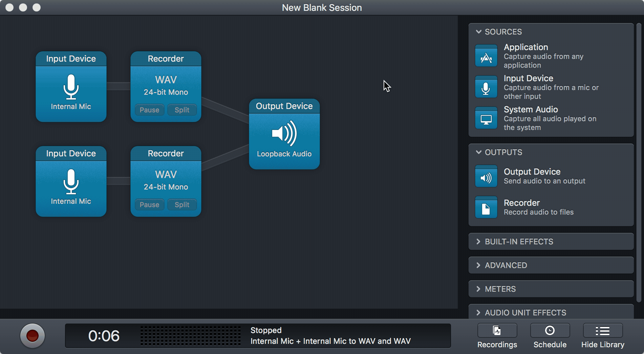Expand the BUILT-IN EFFECTS section
This screenshot has width=644, height=354.
click(478, 242)
